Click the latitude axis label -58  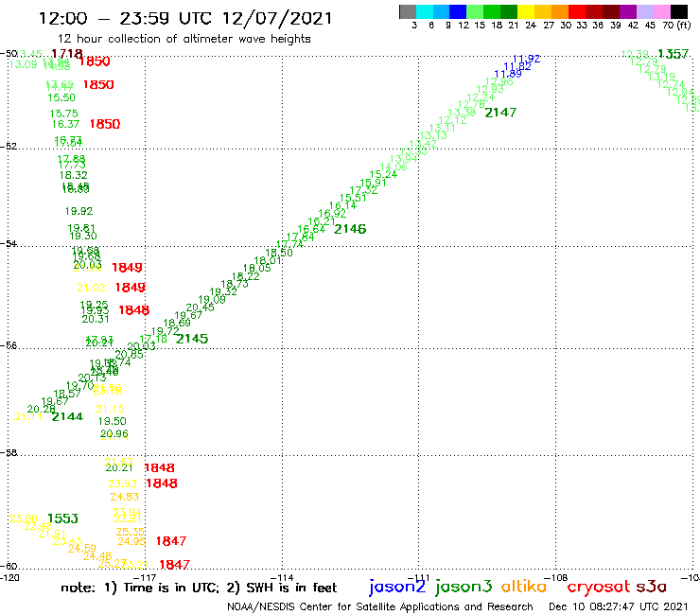[9, 452]
